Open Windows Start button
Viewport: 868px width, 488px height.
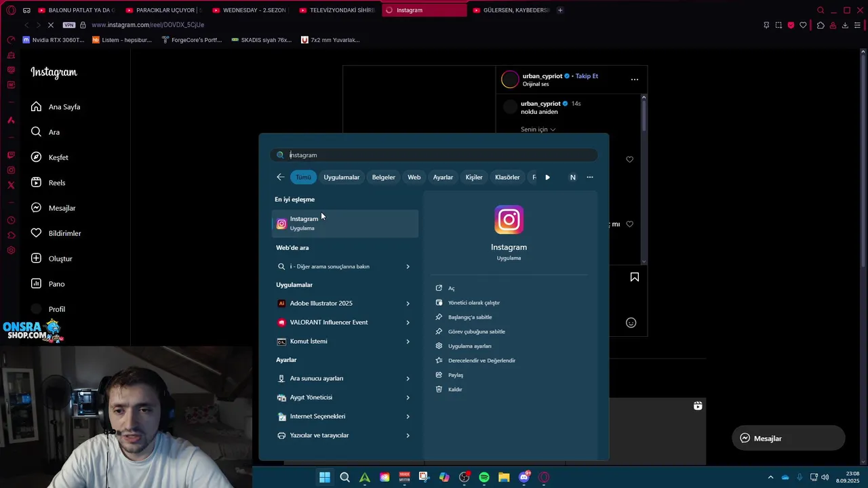325,477
